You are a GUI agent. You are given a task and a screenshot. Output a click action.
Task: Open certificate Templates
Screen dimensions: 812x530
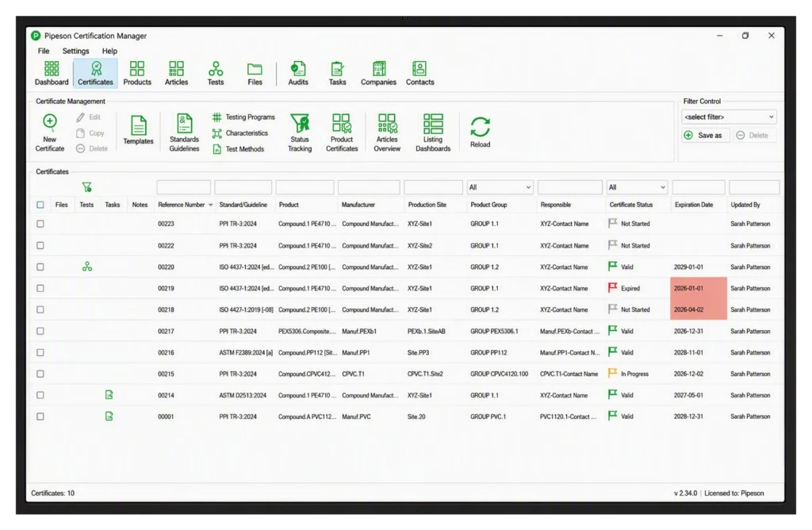(138, 130)
